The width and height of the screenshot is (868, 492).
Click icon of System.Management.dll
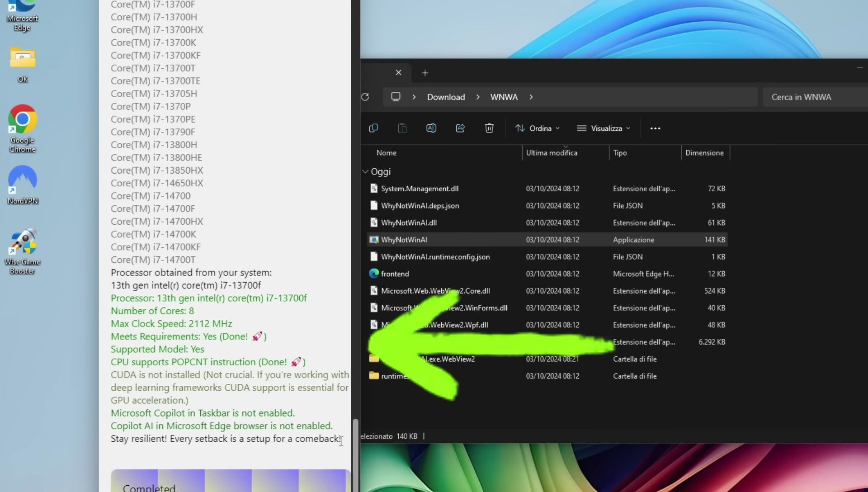coord(374,189)
